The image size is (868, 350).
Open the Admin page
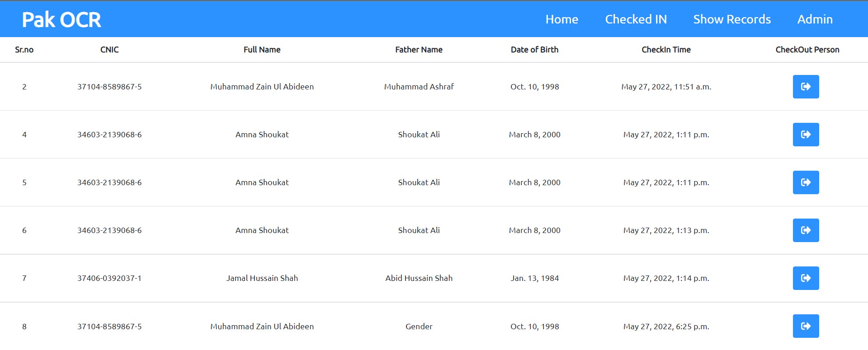pos(815,19)
